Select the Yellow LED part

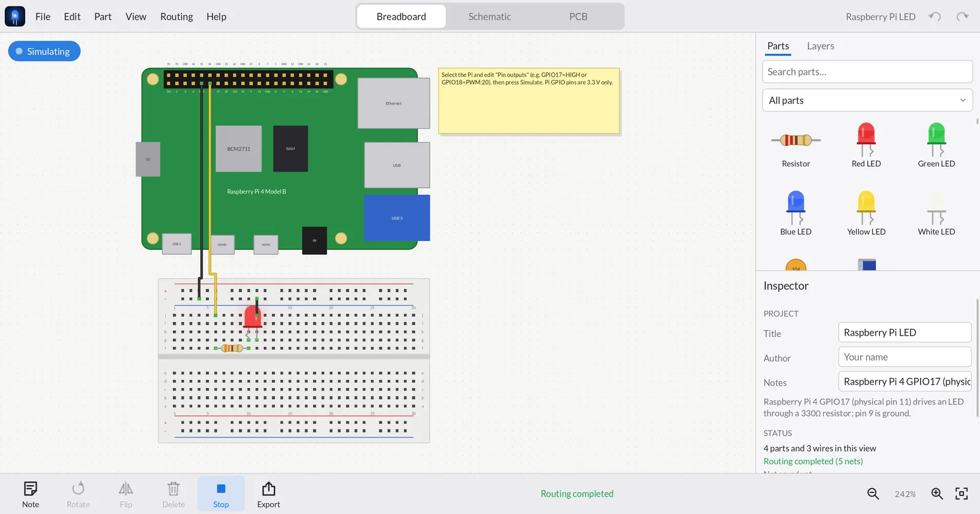[x=866, y=213]
